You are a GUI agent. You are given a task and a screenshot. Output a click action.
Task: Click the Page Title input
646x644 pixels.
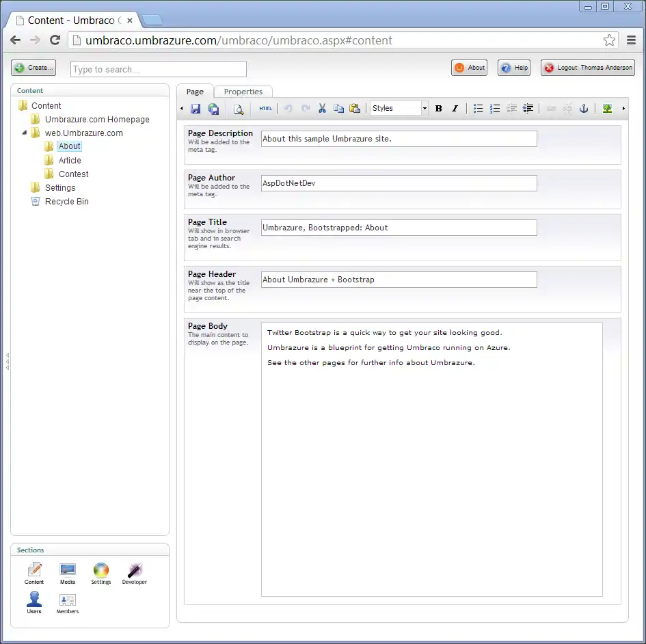[399, 228]
